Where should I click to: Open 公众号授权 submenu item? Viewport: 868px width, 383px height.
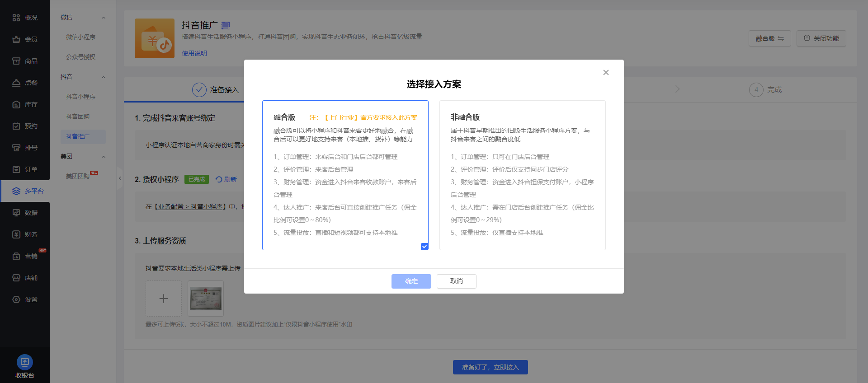[x=81, y=57]
